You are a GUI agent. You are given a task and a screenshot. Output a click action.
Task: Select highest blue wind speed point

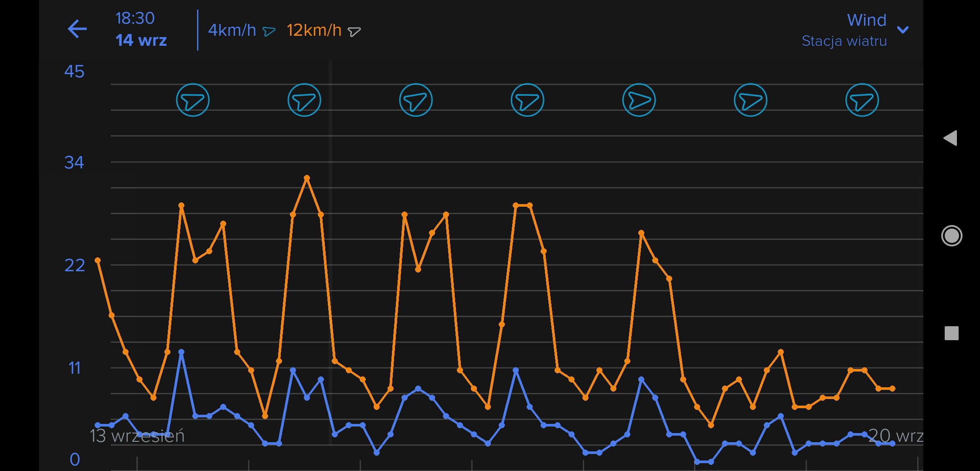tap(181, 352)
